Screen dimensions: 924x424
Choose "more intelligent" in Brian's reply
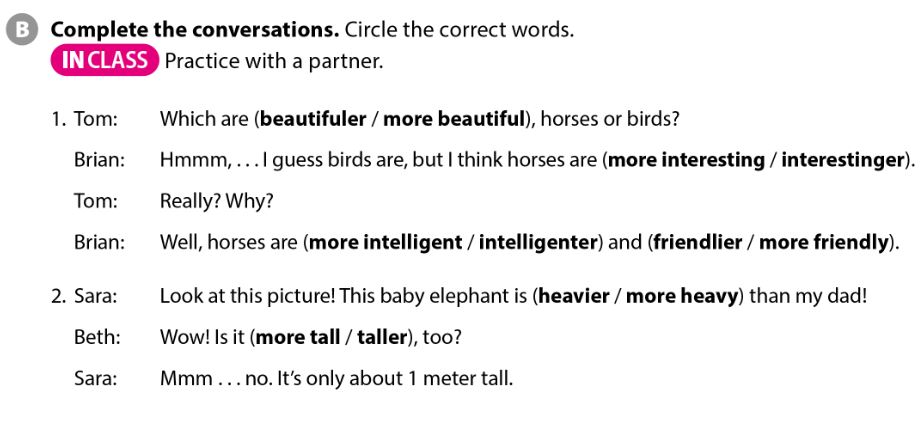click(x=386, y=242)
